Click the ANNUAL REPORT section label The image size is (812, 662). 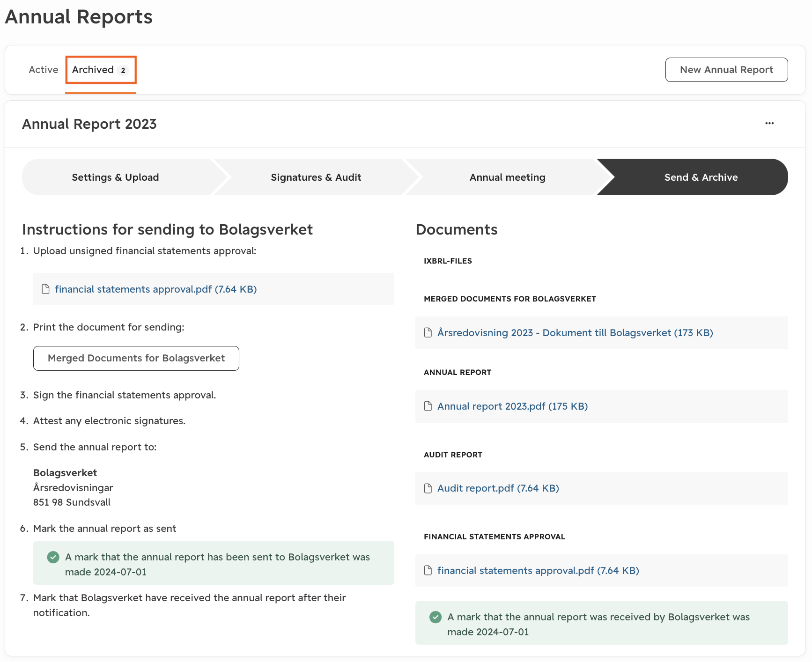(x=458, y=372)
